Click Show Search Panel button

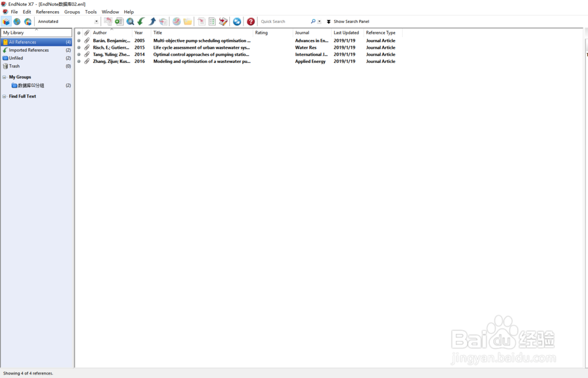348,22
